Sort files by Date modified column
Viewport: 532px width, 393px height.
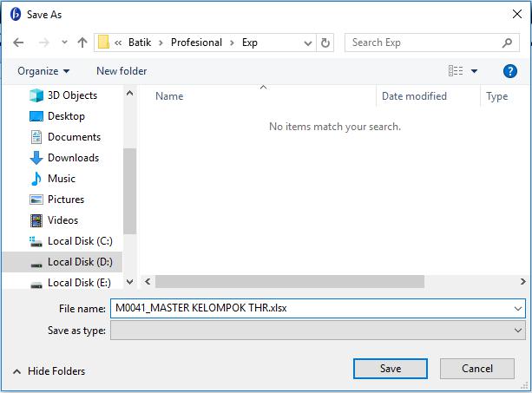(x=414, y=96)
